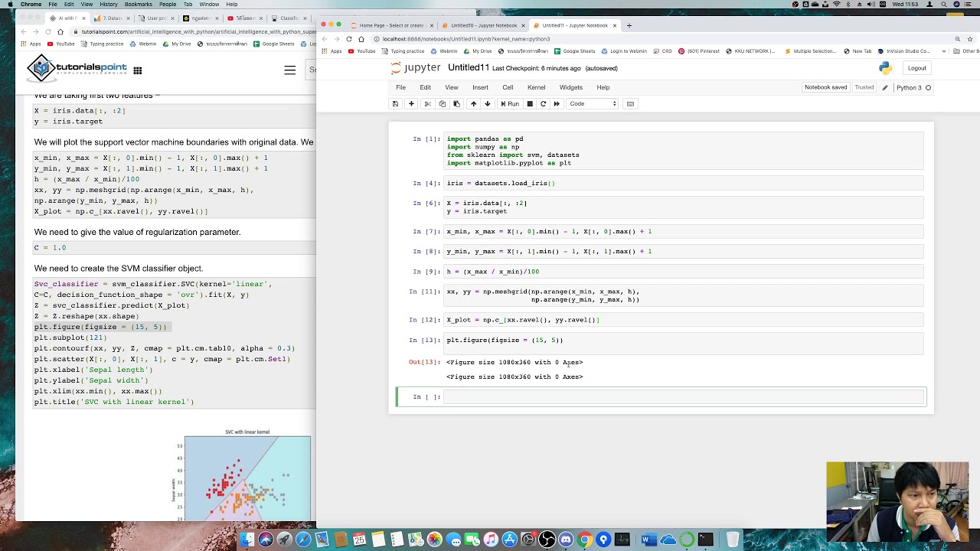Open the KKU NETWORK bookmark
Screen dimensions: 980x551
[x=750, y=51]
